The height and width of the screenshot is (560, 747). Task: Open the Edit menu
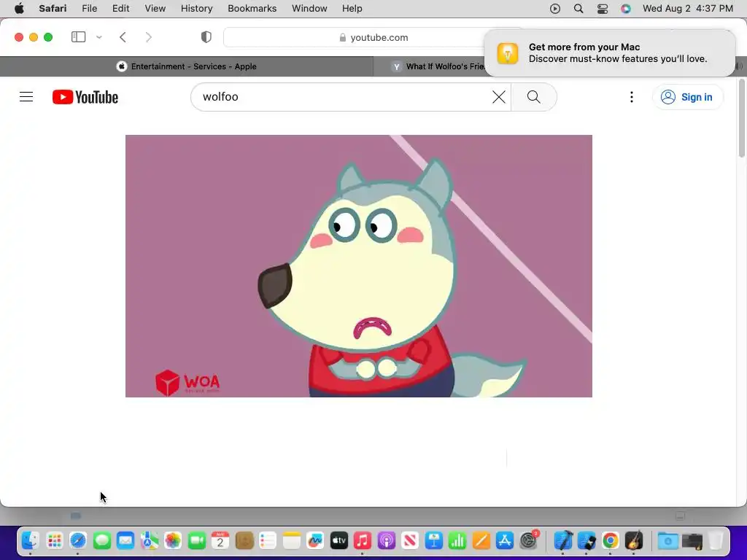pyautogui.click(x=120, y=9)
